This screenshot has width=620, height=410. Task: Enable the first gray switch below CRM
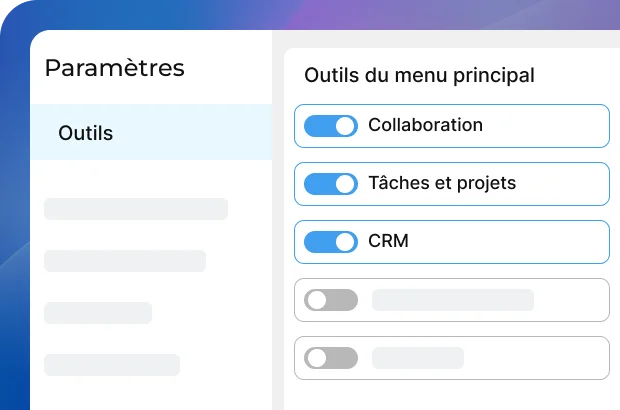[x=330, y=300]
